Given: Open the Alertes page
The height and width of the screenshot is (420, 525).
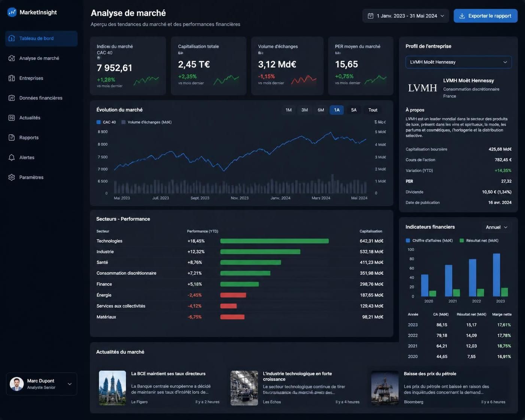Looking at the screenshot, I should point(42,158).
